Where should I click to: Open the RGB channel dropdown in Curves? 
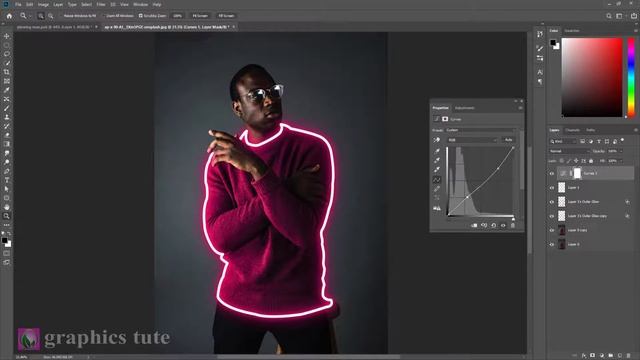click(x=472, y=140)
